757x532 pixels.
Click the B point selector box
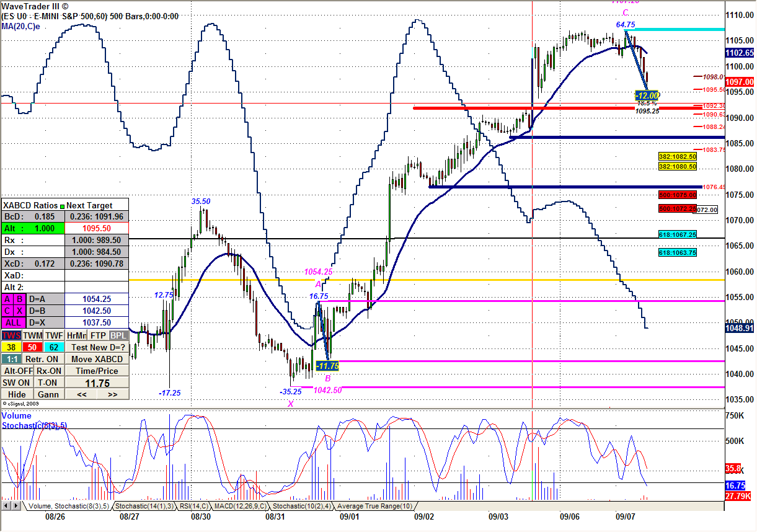(x=19, y=299)
